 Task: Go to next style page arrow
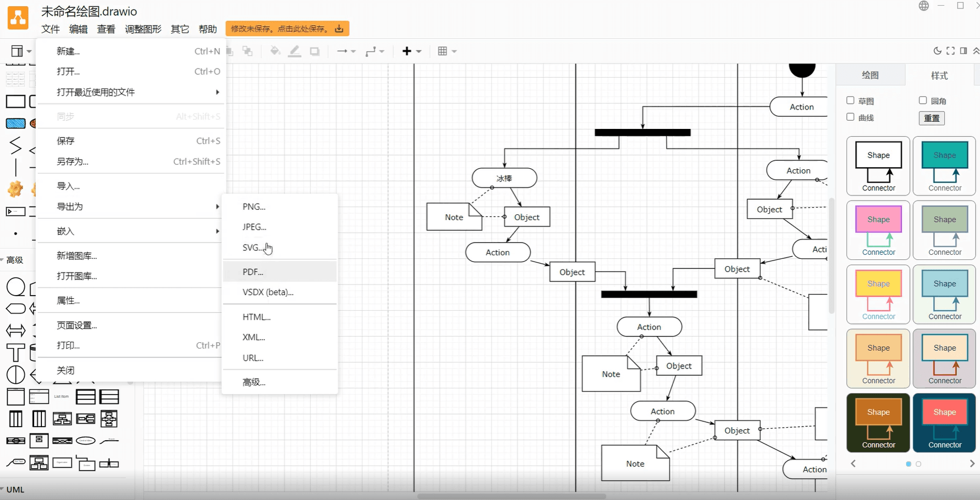click(x=972, y=464)
